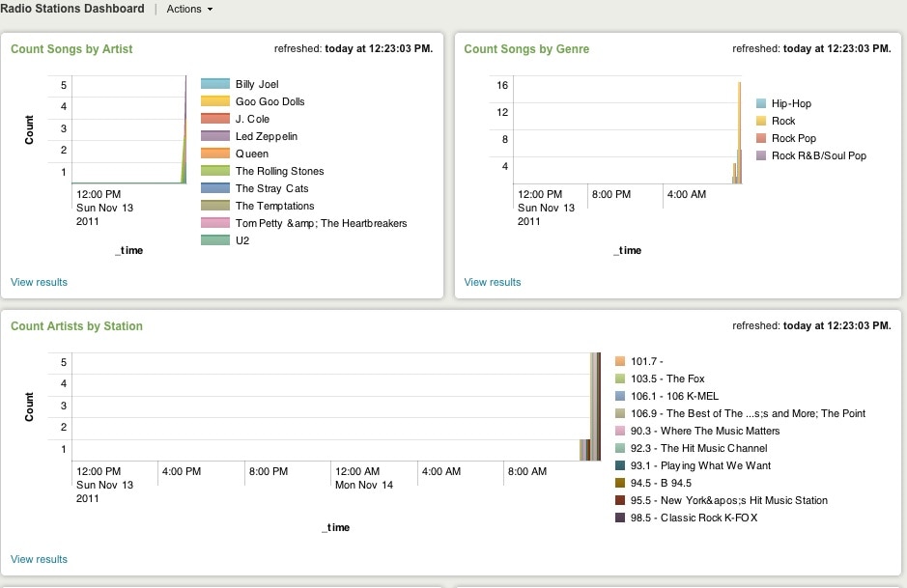The height and width of the screenshot is (588, 907).
Task: Click the Goo Goo Dolls legend swatch
Action: click(x=214, y=101)
